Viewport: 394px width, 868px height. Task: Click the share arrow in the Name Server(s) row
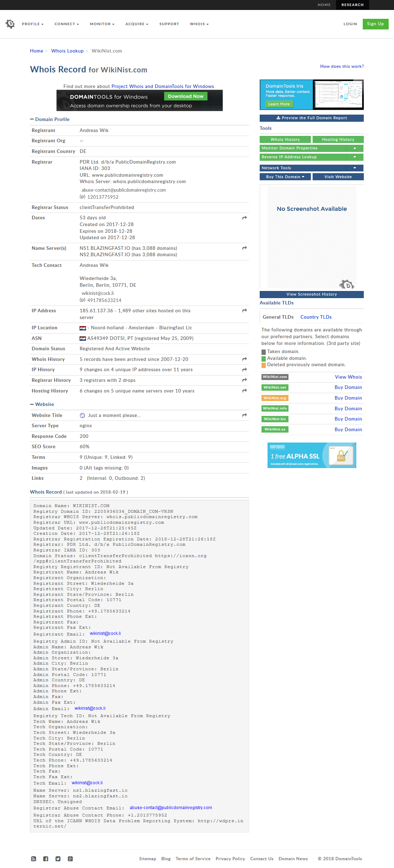pyautogui.click(x=244, y=248)
